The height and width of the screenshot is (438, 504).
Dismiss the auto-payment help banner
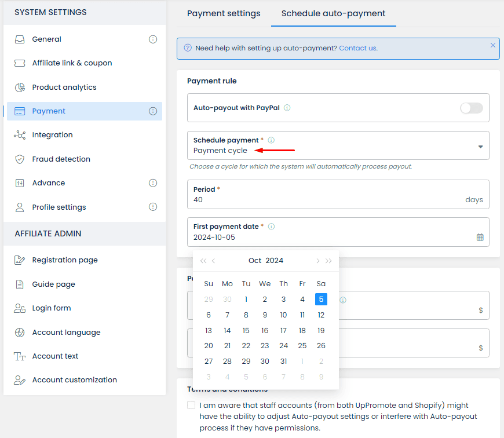493,45
